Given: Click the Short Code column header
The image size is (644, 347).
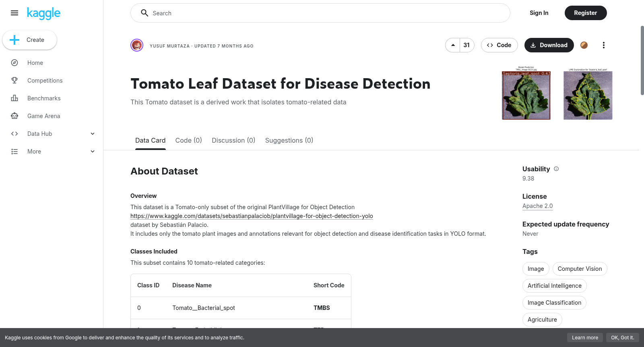Looking at the screenshot, I should (x=329, y=285).
